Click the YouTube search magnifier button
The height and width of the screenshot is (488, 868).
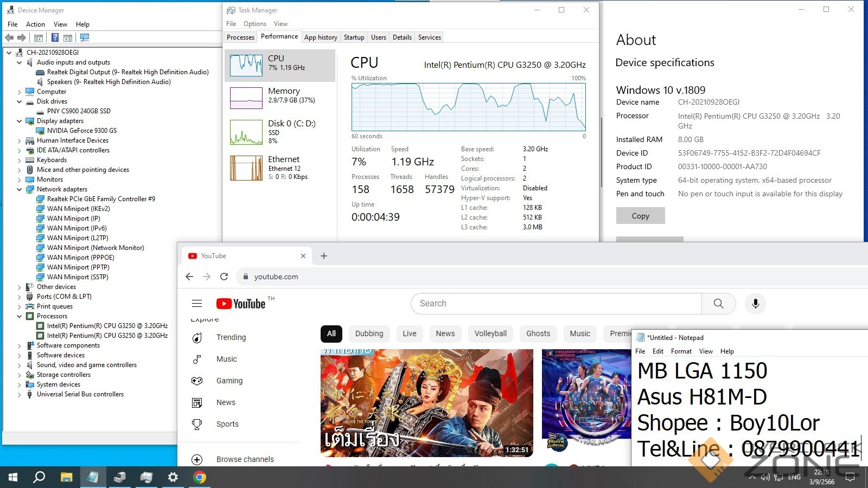click(x=718, y=304)
